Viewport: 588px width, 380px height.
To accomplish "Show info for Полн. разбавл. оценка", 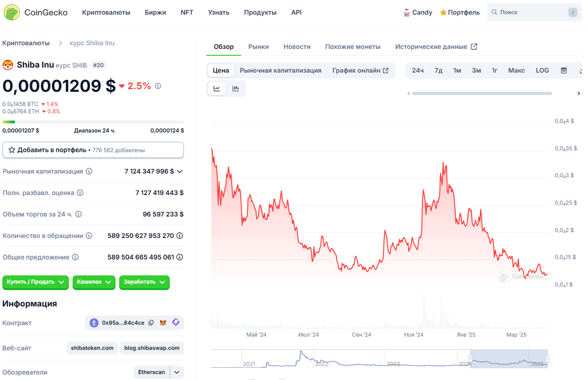I will 80,193.
